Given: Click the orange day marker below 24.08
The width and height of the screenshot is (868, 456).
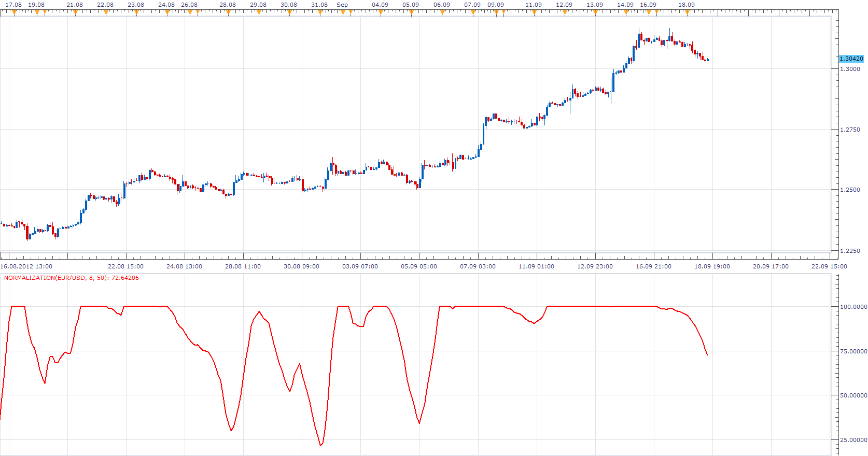Looking at the screenshot, I should [x=167, y=12].
